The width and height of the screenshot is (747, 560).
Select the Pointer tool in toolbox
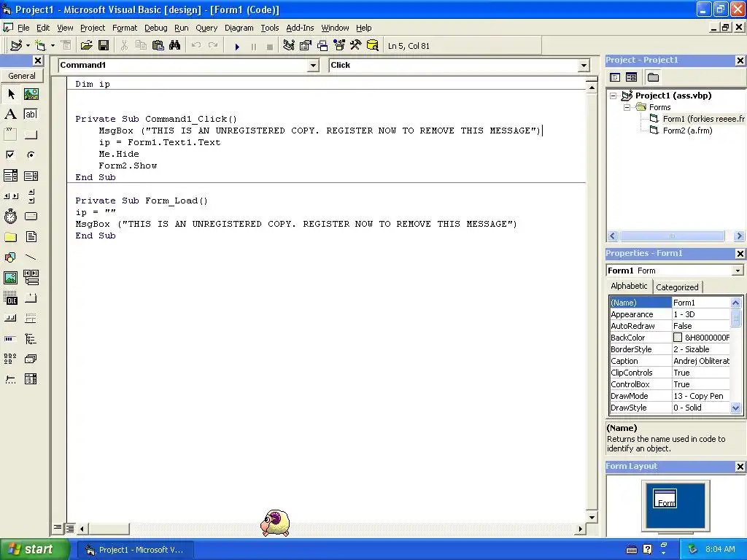point(10,94)
